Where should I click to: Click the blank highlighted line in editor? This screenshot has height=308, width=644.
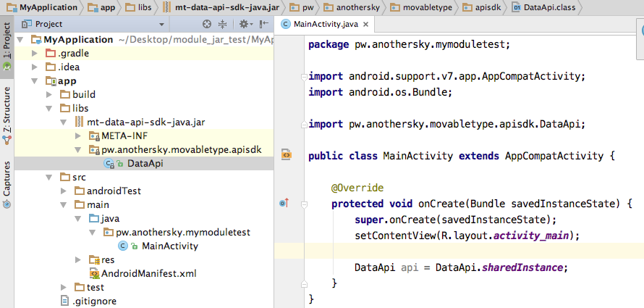click(459, 251)
